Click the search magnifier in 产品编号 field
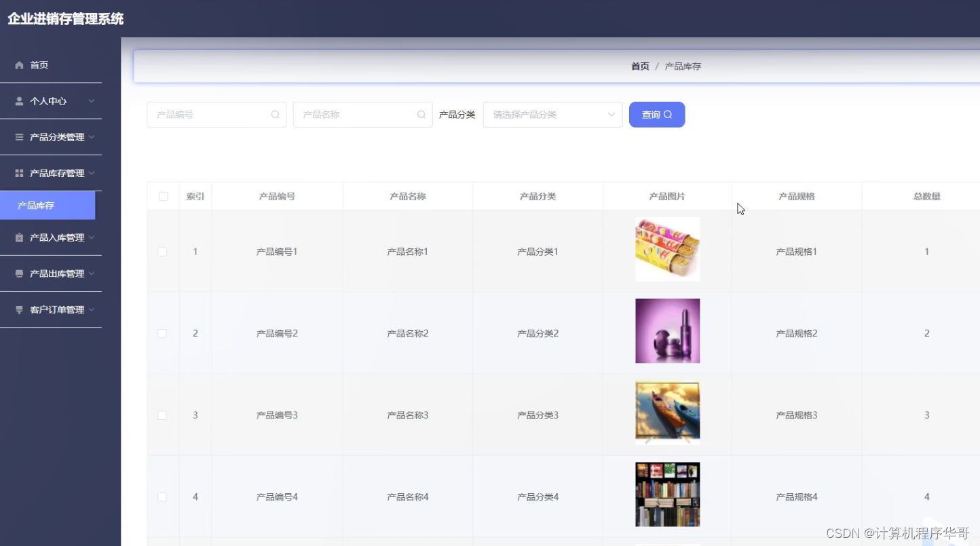Image resolution: width=980 pixels, height=546 pixels. (x=275, y=114)
